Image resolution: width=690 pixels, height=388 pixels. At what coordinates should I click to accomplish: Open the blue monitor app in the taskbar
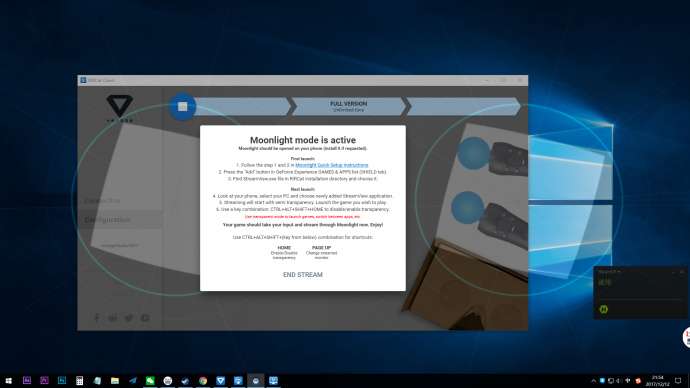[273, 381]
